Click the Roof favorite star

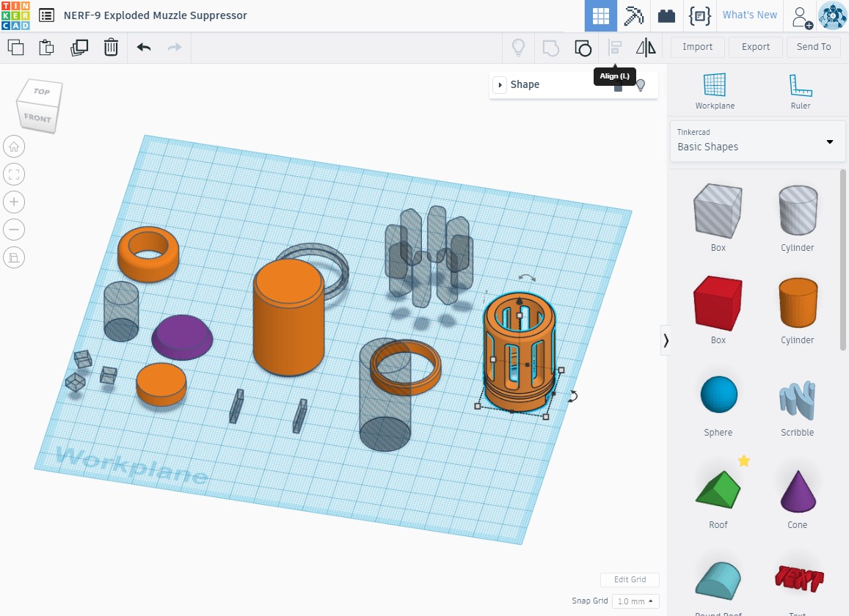click(x=744, y=461)
